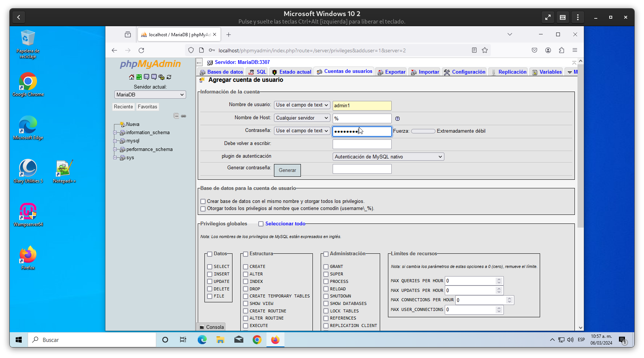Reload the navigation panel with refresh icon
The height and width of the screenshot is (358, 644).
tap(169, 77)
